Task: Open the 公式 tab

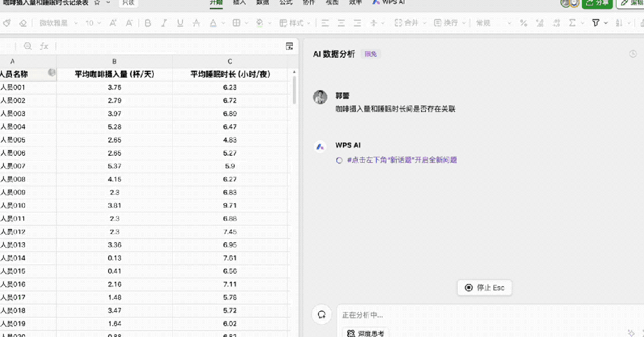Action: pyautogui.click(x=286, y=2)
